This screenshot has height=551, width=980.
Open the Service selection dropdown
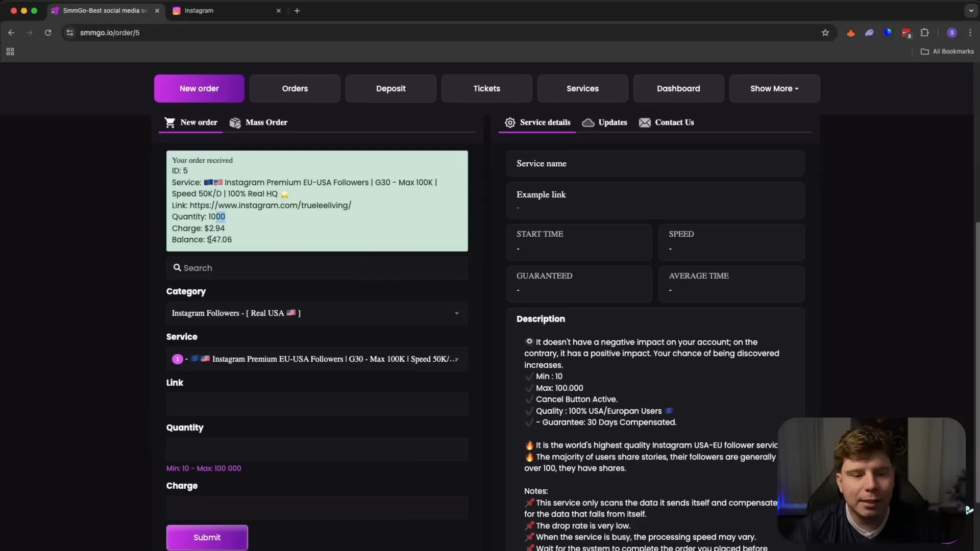tap(316, 359)
